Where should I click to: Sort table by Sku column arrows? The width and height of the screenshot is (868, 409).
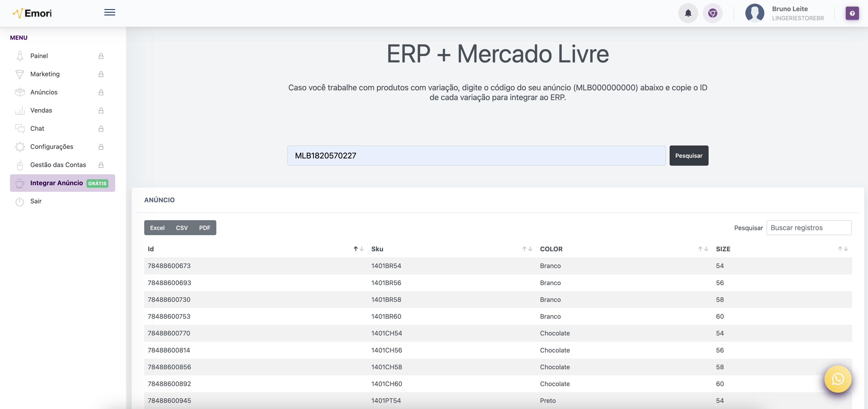click(x=527, y=249)
